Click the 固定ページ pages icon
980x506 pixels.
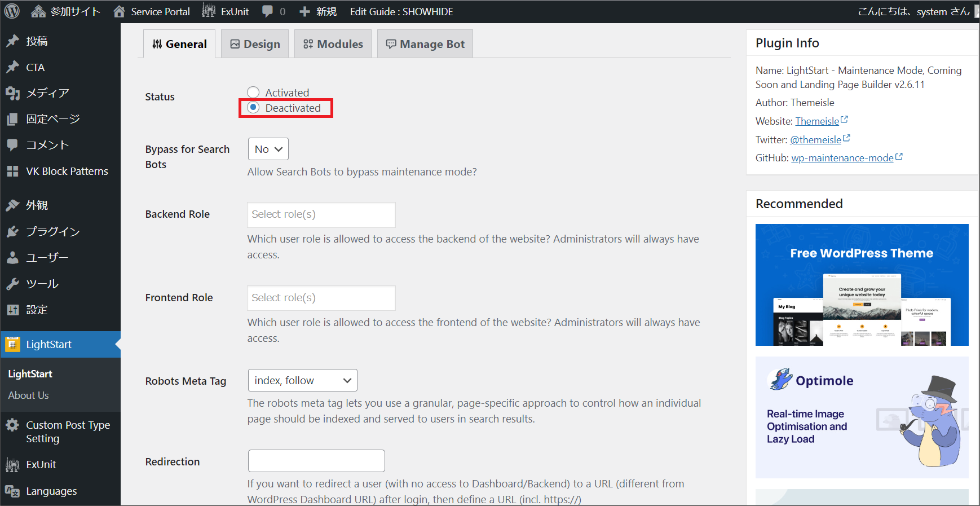click(12, 119)
